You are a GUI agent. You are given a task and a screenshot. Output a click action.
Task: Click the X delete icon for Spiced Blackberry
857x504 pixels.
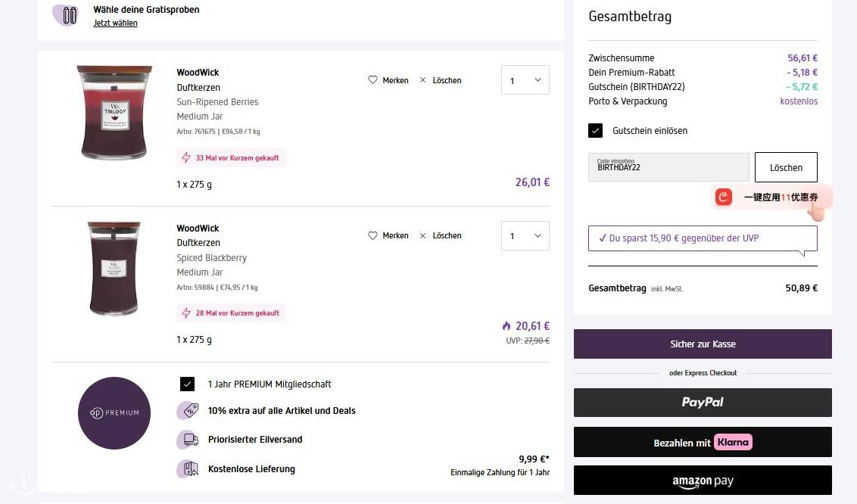(422, 235)
